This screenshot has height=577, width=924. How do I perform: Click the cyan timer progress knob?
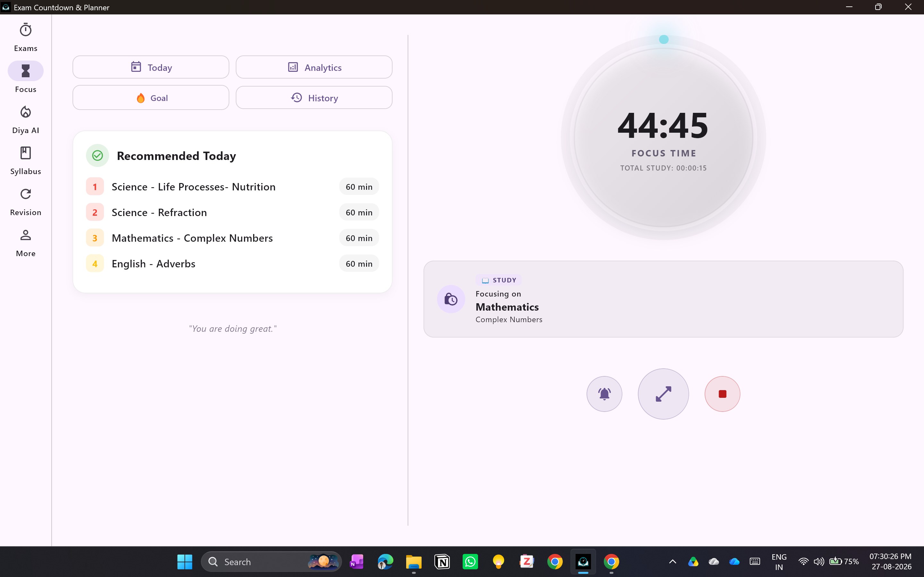[663, 39]
